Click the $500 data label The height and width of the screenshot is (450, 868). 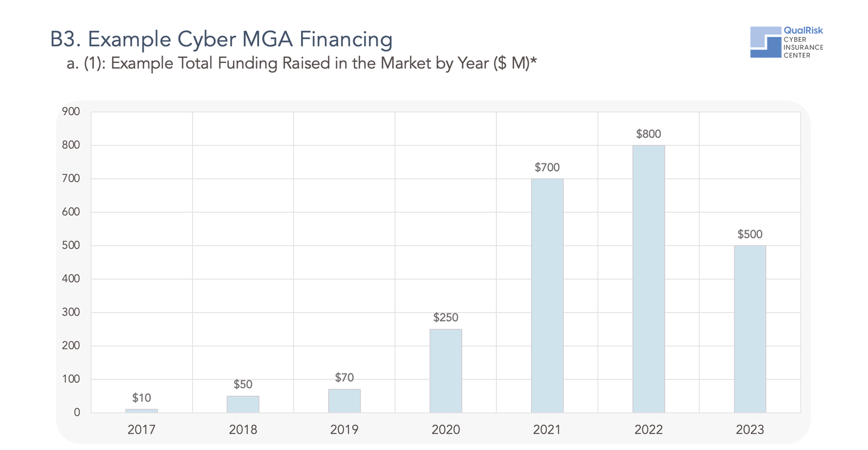[x=750, y=234]
